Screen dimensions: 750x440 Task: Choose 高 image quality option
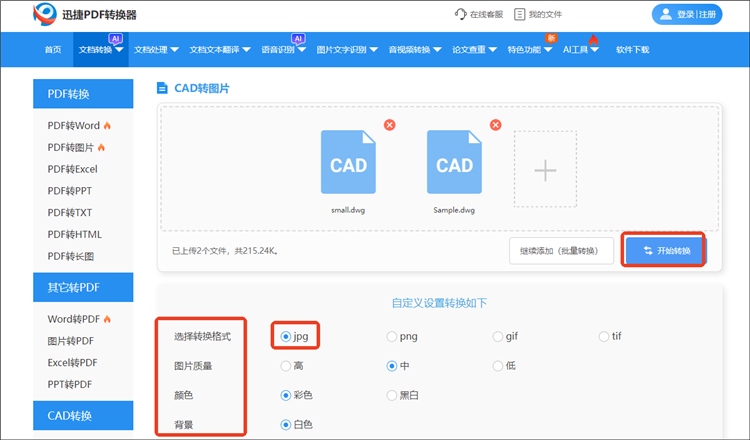coord(286,366)
